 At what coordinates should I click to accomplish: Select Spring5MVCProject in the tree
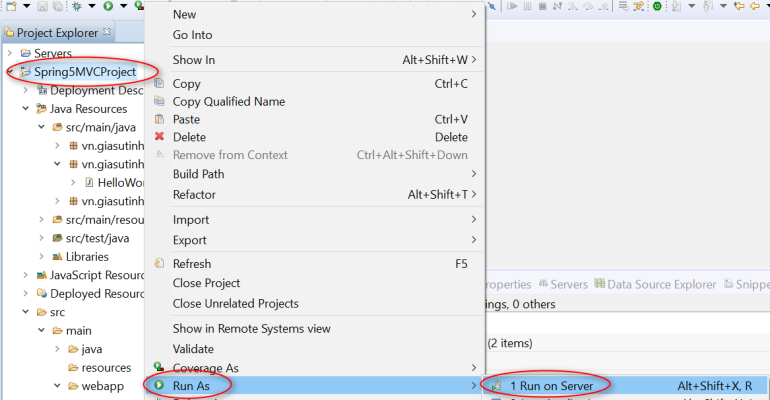pos(85,72)
